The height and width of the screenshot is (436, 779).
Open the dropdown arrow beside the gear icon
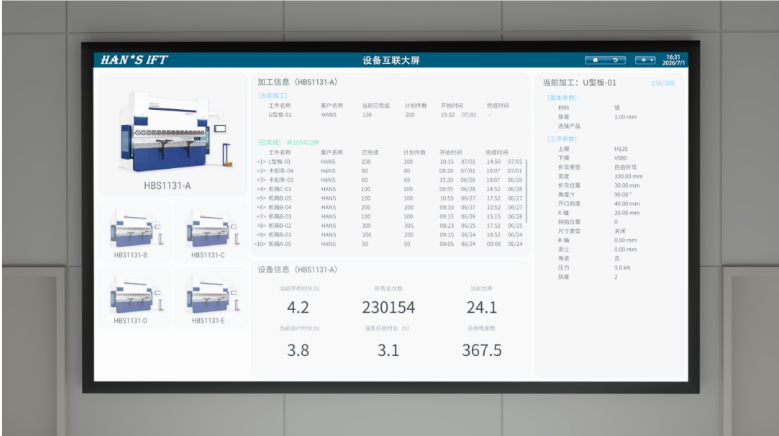(x=651, y=60)
